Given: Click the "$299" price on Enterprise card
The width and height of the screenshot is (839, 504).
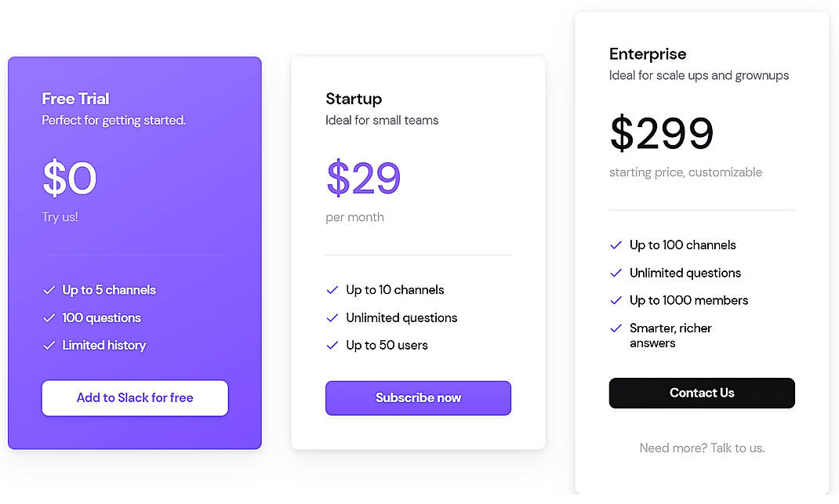Looking at the screenshot, I should tap(661, 133).
